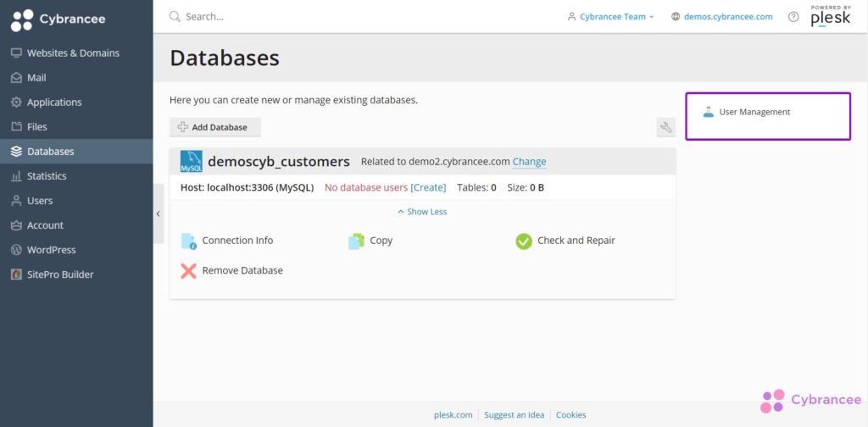Click the wrench settings icon

click(x=666, y=127)
